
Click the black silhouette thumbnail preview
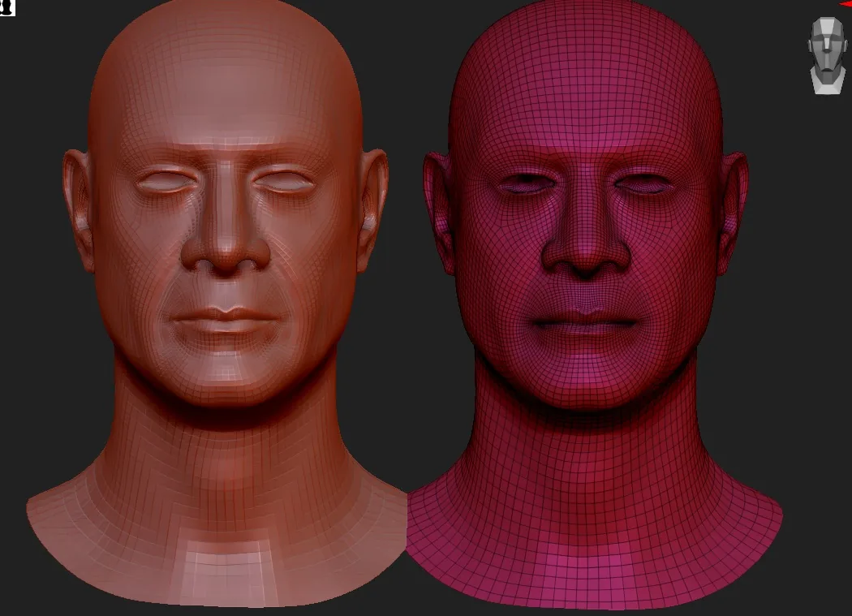tap(7, 7)
